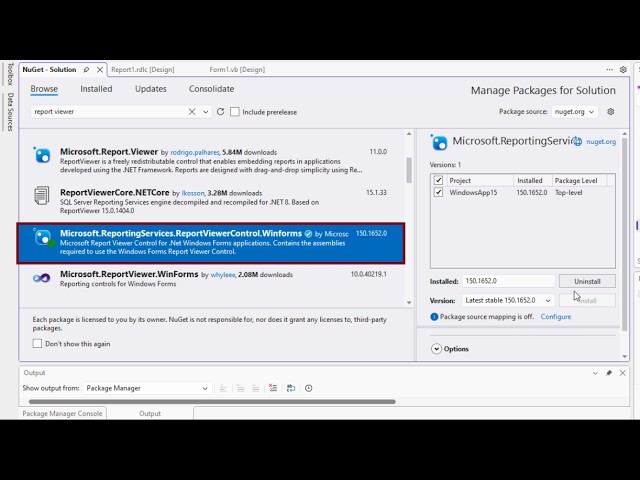The image size is (640, 480).
Task: Pin the Output panel
Action: [609, 373]
